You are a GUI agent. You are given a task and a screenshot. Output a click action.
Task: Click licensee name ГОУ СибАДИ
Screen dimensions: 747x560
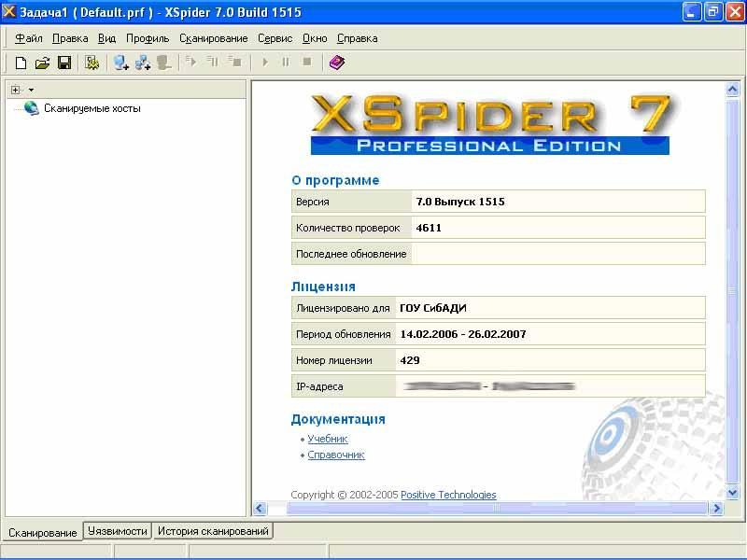pos(433,308)
